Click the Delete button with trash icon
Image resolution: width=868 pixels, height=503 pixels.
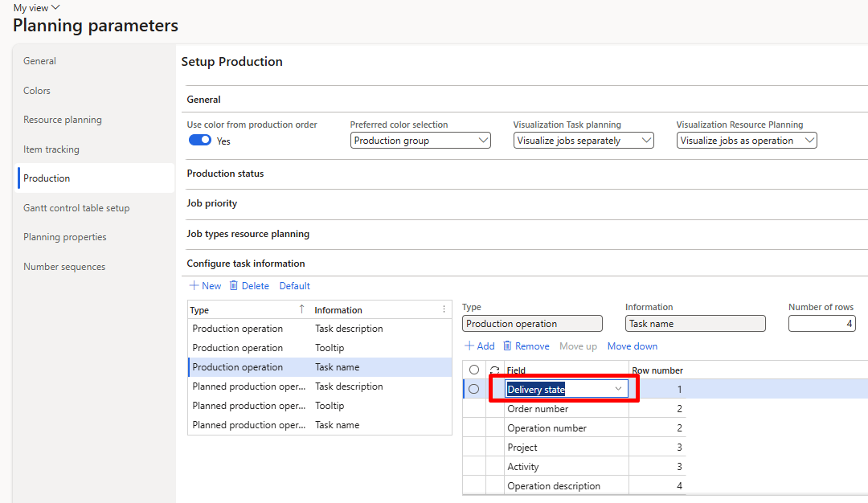tap(250, 286)
